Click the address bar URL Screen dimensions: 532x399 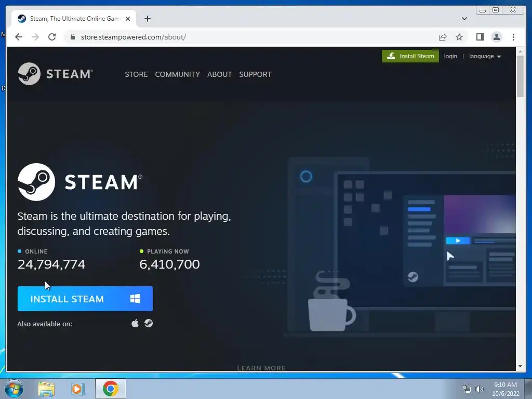134,37
